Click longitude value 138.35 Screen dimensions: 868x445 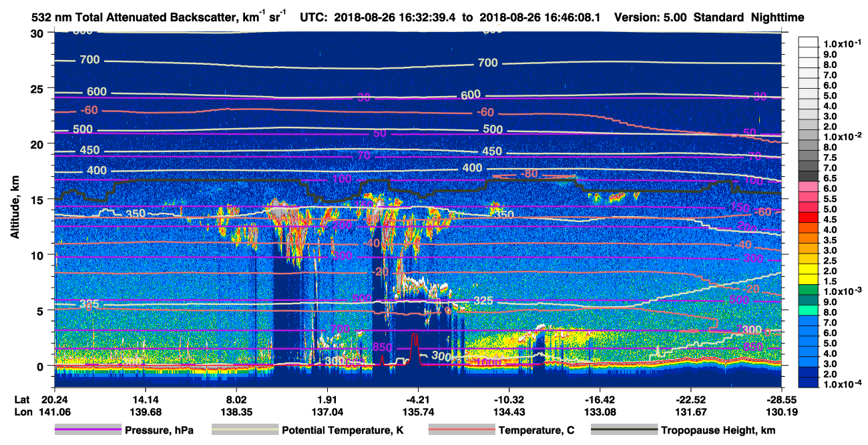(x=236, y=412)
